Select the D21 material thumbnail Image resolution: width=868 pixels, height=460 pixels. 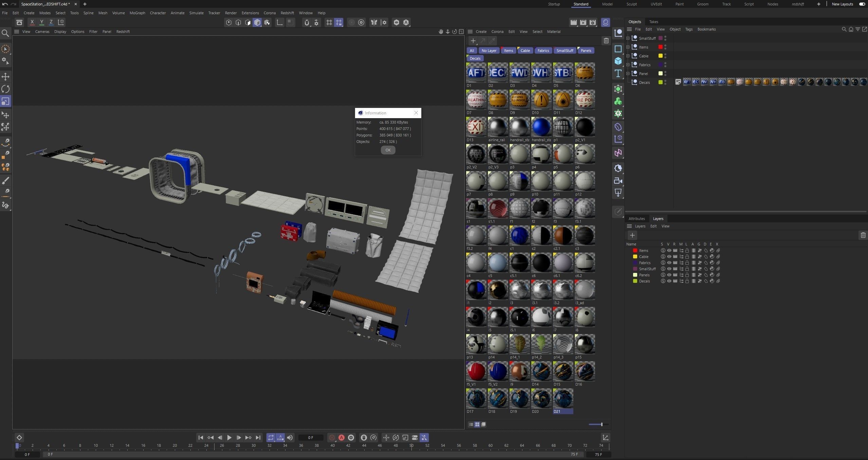pyautogui.click(x=563, y=400)
